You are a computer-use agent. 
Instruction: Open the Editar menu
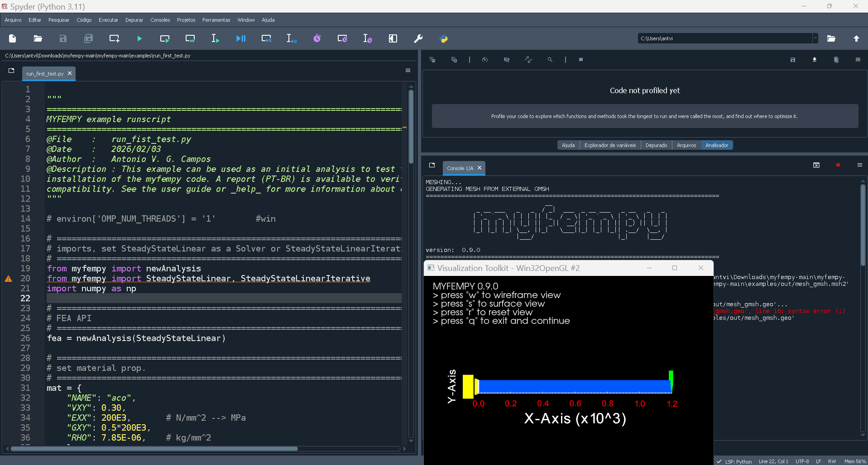(35, 20)
